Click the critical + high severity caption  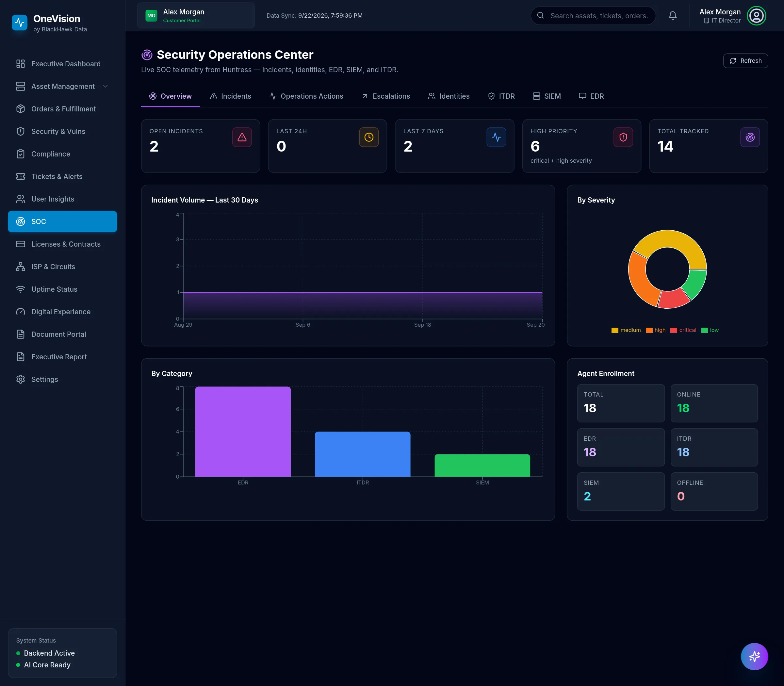click(561, 161)
